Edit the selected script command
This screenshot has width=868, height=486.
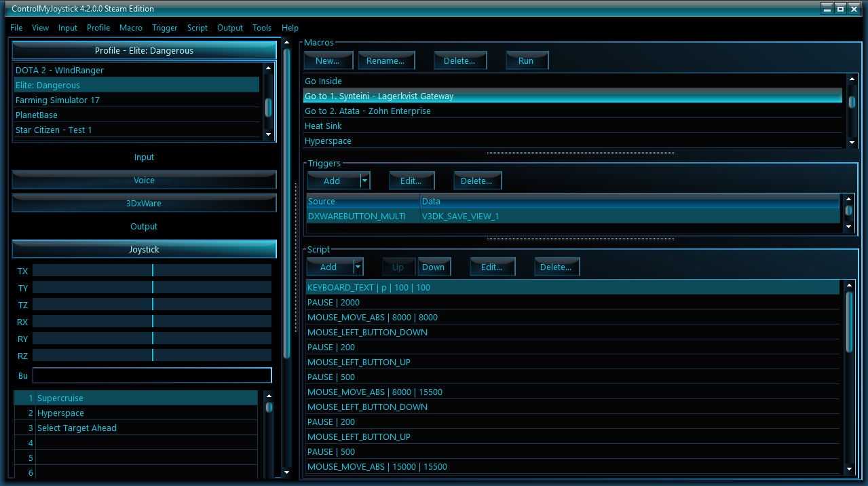(x=491, y=267)
